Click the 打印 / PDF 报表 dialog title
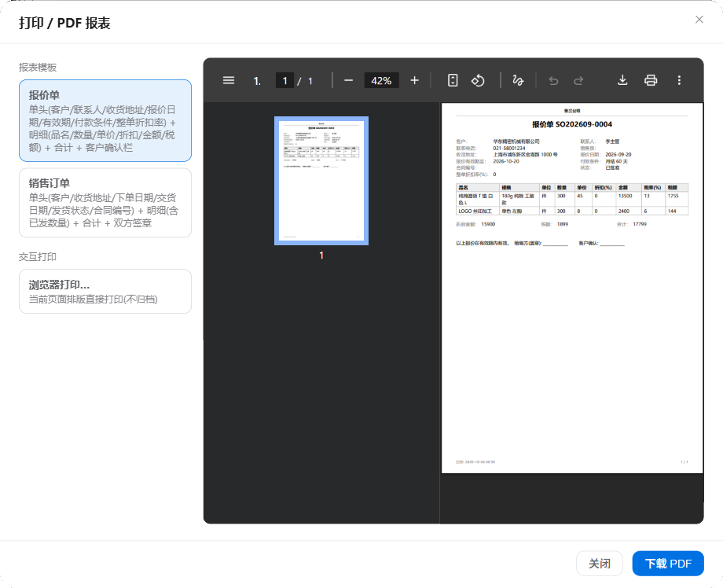This screenshot has width=723, height=588. [64, 23]
